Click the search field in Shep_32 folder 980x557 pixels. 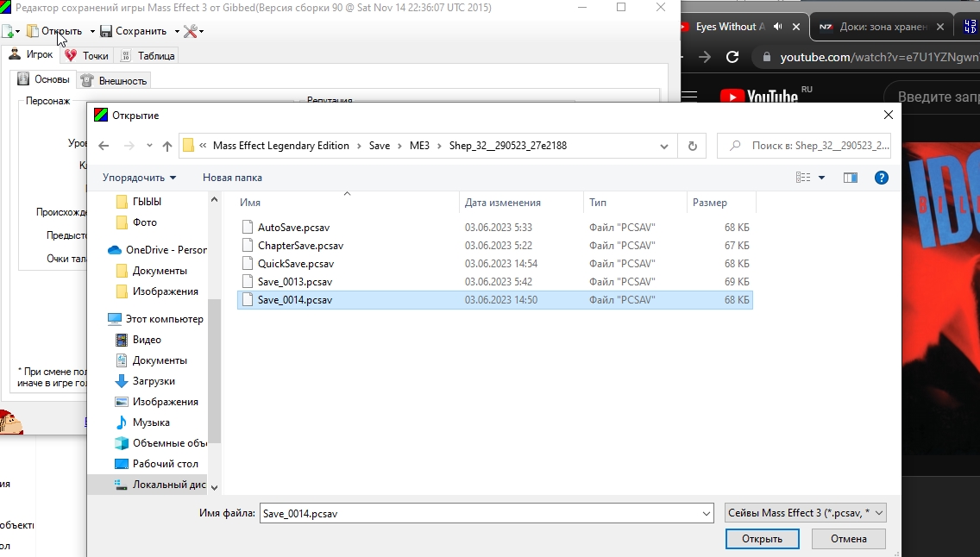[804, 146]
